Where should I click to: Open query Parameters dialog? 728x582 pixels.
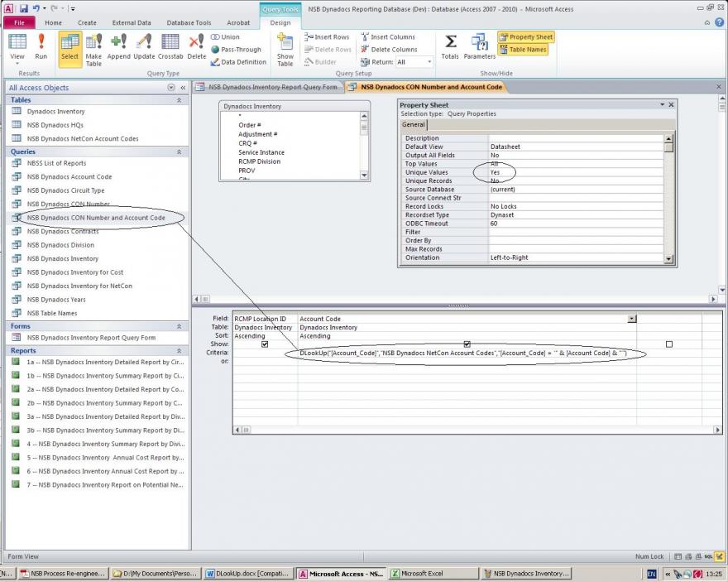[479, 47]
